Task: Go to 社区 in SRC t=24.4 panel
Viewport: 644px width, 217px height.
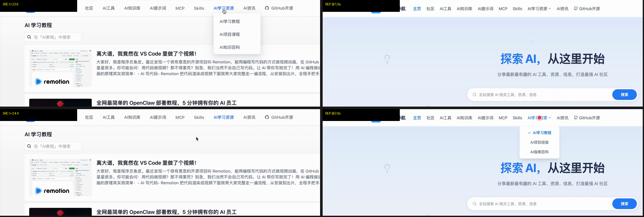Action: pyautogui.click(x=89, y=117)
